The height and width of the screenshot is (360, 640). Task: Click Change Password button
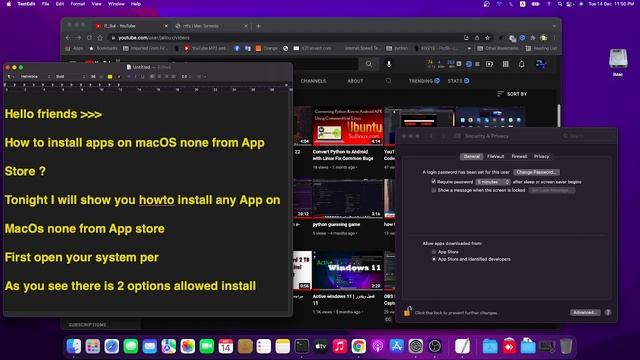(536, 172)
